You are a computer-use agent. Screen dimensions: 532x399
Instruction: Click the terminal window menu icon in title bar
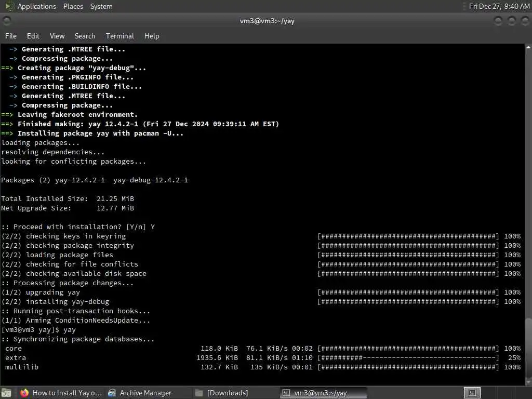pyautogui.click(x=6, y=21)
